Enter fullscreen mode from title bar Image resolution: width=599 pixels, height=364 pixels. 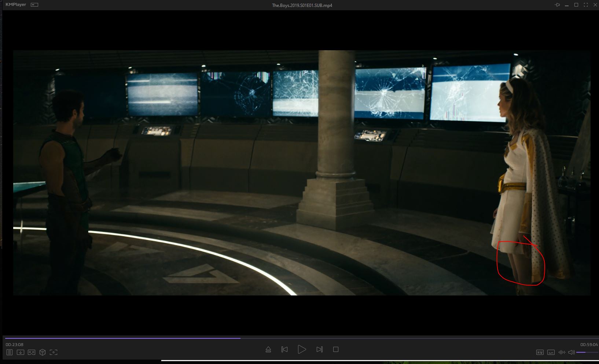click(x=586, y=5)
